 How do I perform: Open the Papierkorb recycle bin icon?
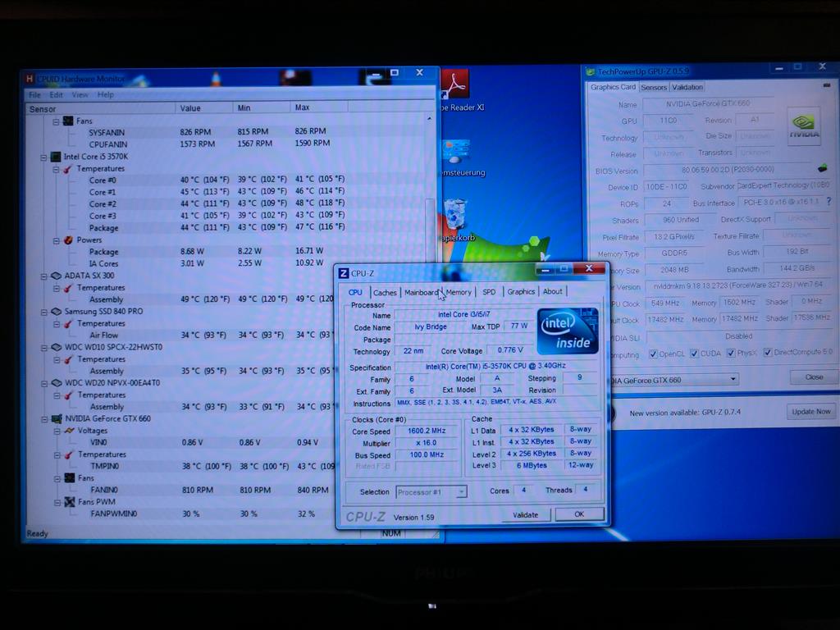[x=454, y=214]
